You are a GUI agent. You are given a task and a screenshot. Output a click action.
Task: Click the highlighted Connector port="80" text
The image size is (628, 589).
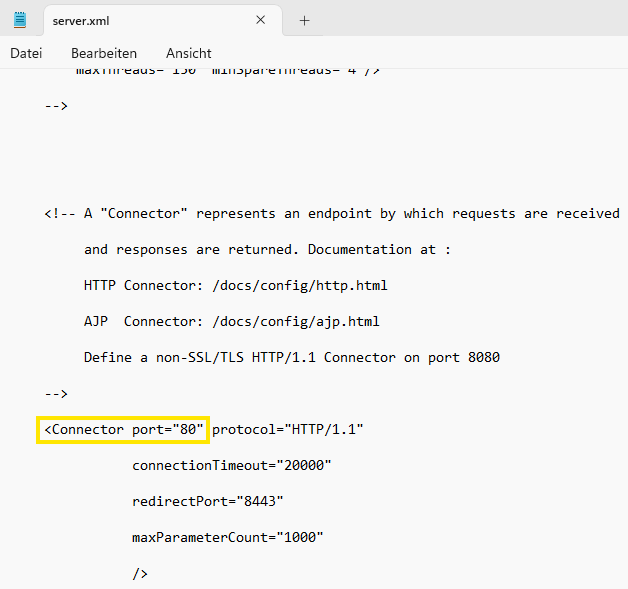point(123,430)
